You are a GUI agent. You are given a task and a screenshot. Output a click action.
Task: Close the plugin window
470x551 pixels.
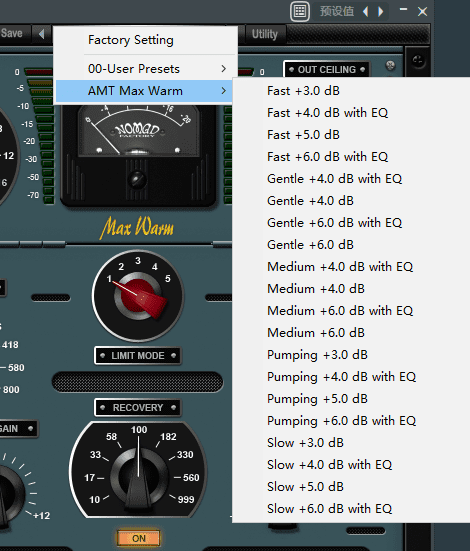click(423, 12)
